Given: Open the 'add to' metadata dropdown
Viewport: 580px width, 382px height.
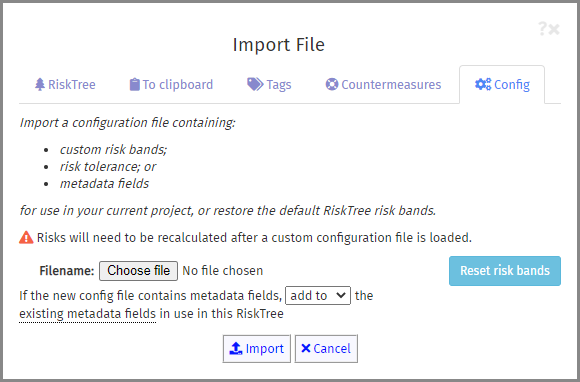Looking at the screenshot, I should click(318, 295).
